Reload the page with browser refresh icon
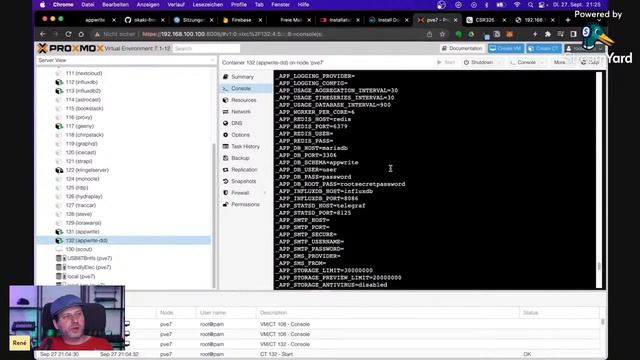Viewport: 640px width, 360px height. tap(68, 34)
